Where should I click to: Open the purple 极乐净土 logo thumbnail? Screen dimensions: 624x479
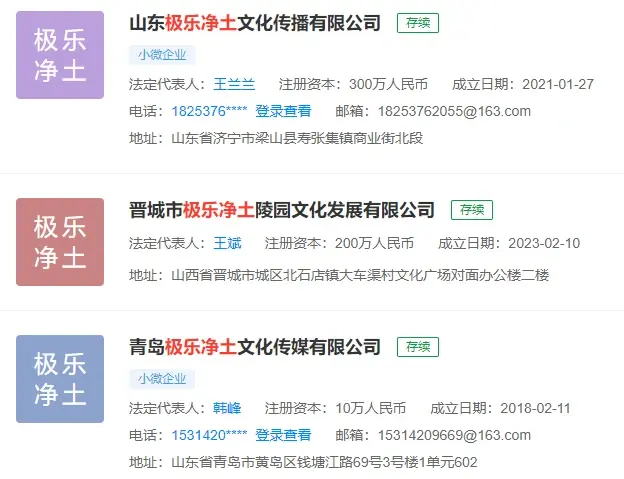(60, 55)
